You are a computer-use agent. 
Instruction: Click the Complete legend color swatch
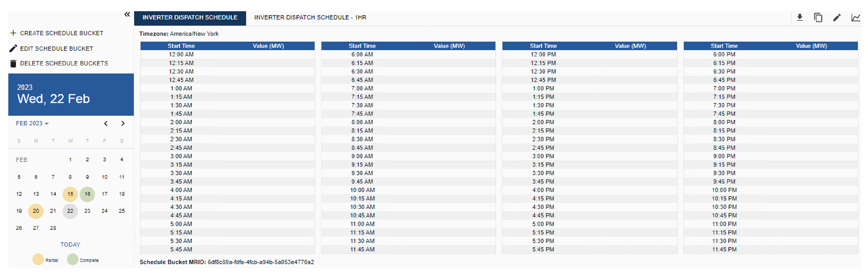point(72,260)
